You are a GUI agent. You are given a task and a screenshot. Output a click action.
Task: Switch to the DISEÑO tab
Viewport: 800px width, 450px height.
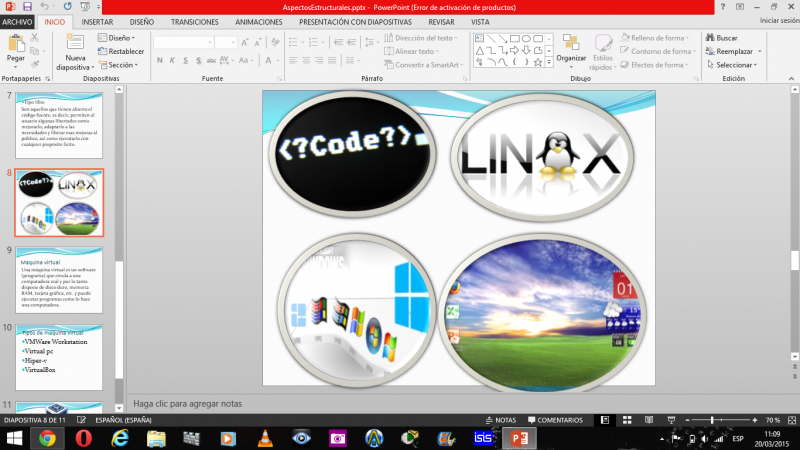point(142,22)
